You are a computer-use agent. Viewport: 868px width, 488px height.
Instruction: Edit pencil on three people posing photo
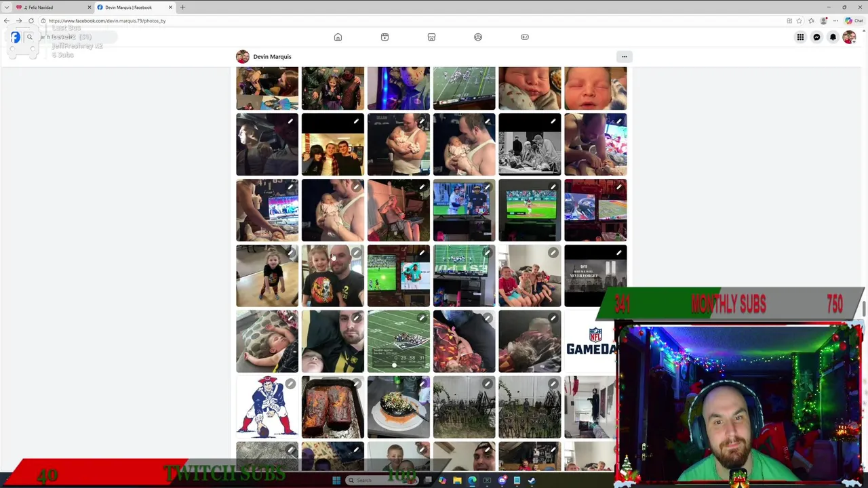[x=356, y=122]
